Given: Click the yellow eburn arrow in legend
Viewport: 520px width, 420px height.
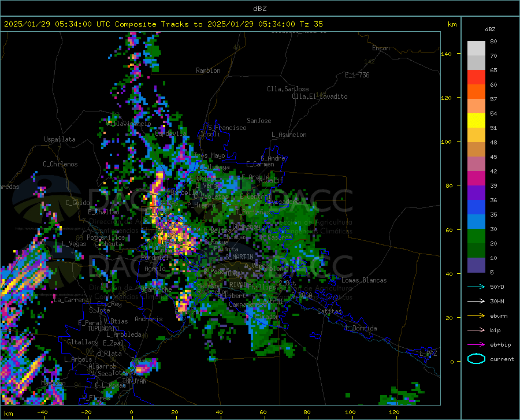Looking at the screenshot, I should coord(476,315).
